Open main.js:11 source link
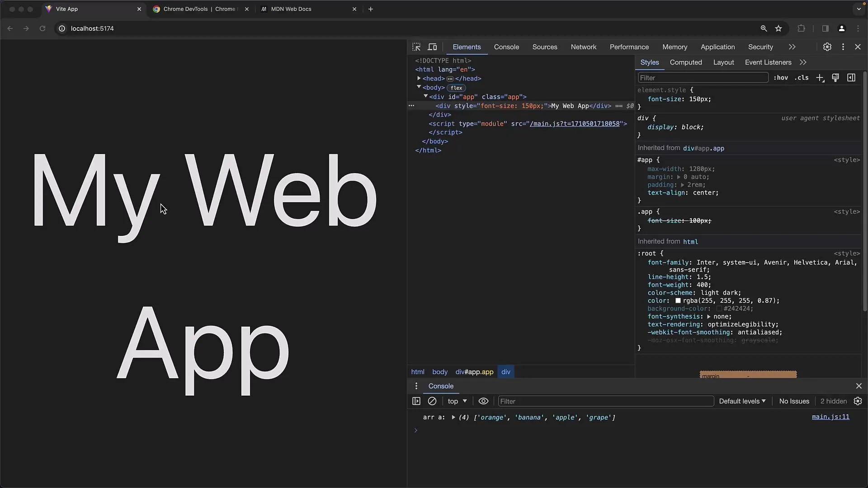The width and height of the screenshot is (868, 488). pos(830,417)
